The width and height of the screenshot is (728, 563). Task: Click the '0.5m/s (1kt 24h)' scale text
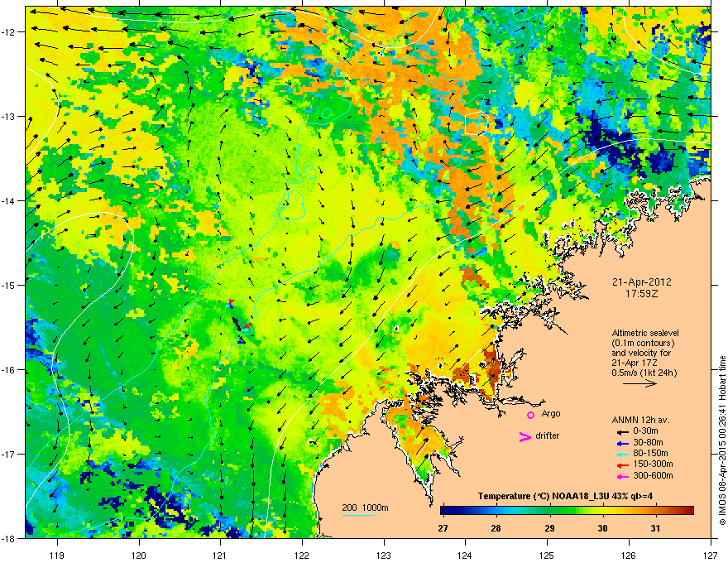coord(644,373)
